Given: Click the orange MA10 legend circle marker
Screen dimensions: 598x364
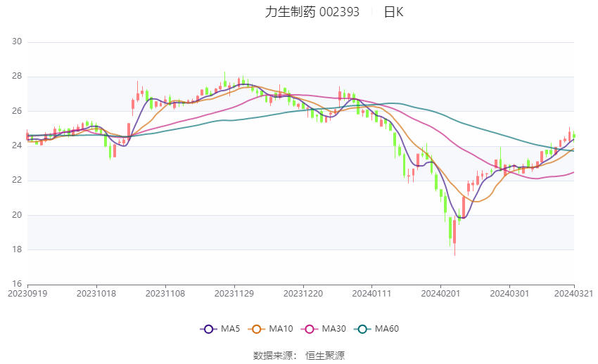Looking at the screenshot, I should click(x=257, y=329).
